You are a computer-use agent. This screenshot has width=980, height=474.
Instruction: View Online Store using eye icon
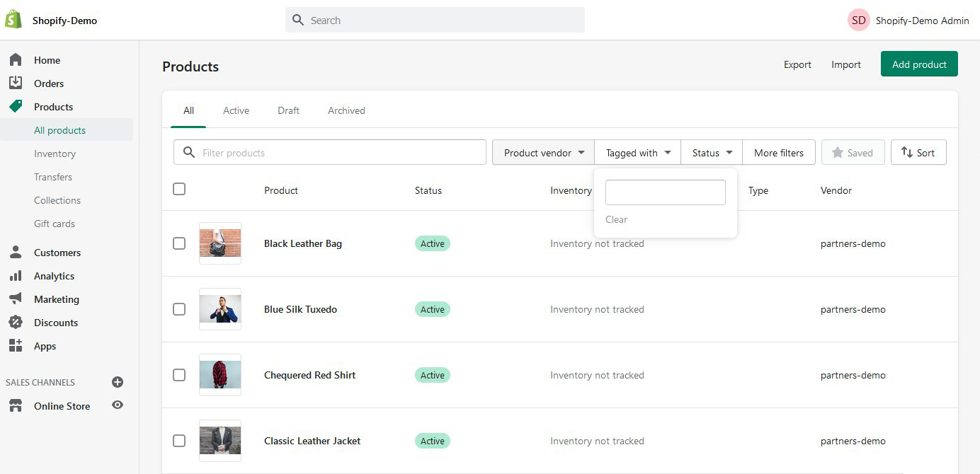click(118, 405)
